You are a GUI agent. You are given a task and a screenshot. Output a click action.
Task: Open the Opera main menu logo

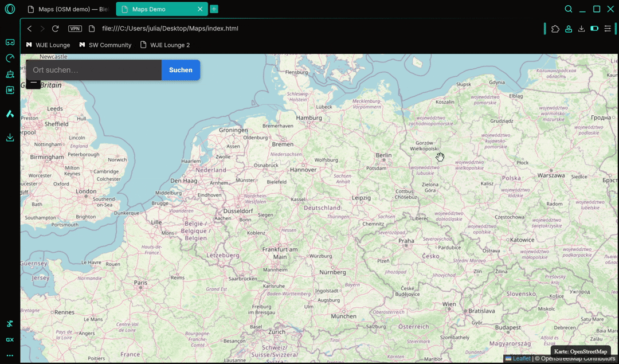tap(10, 9)
